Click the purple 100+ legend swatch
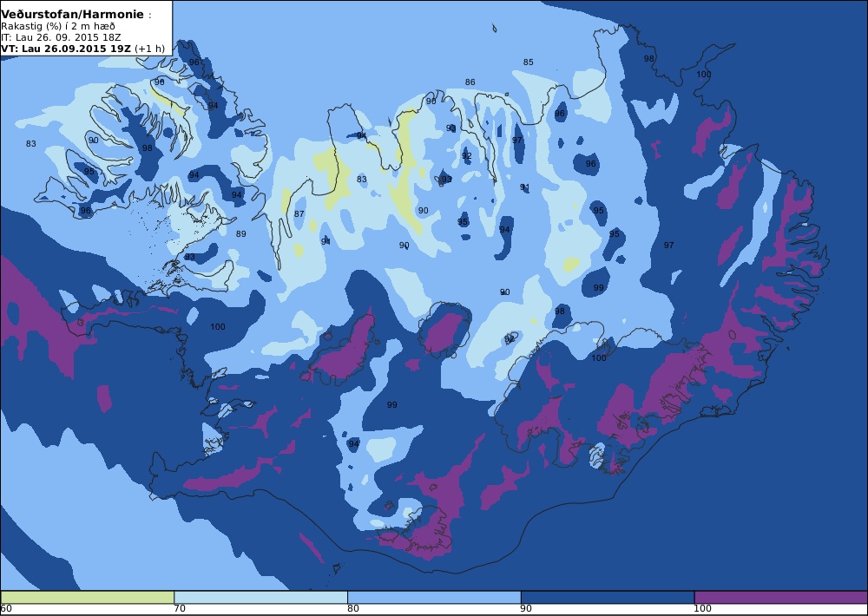Screen dimensions: 868x616 780,597
